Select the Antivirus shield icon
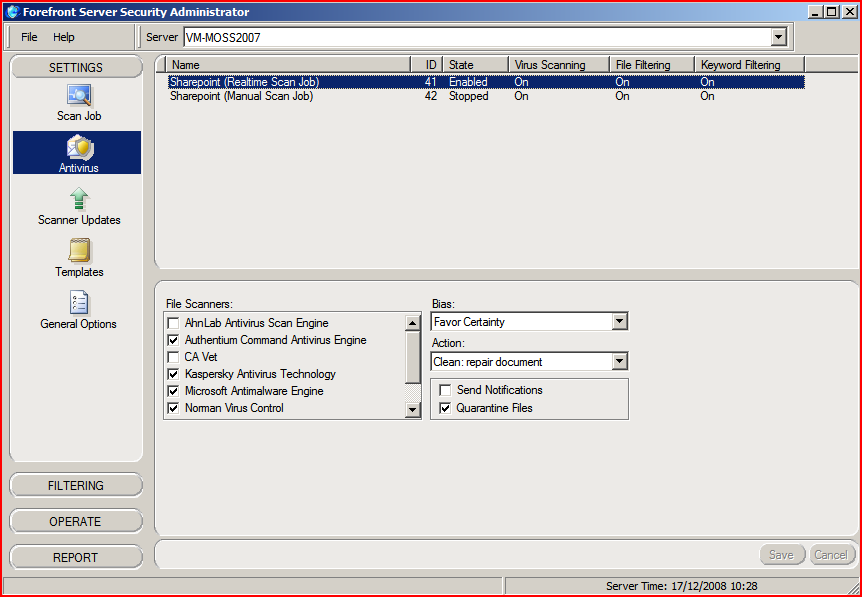 point(79,148)
